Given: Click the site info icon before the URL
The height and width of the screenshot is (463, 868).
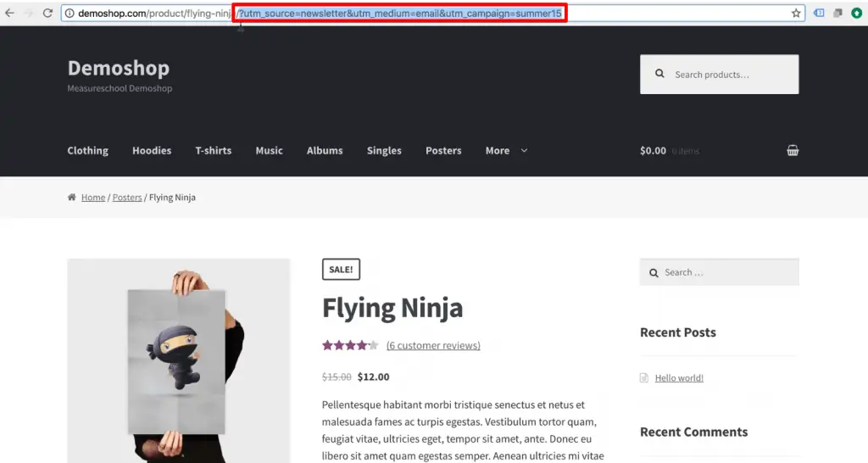Looking at the screenshot, I should point(70,14).
